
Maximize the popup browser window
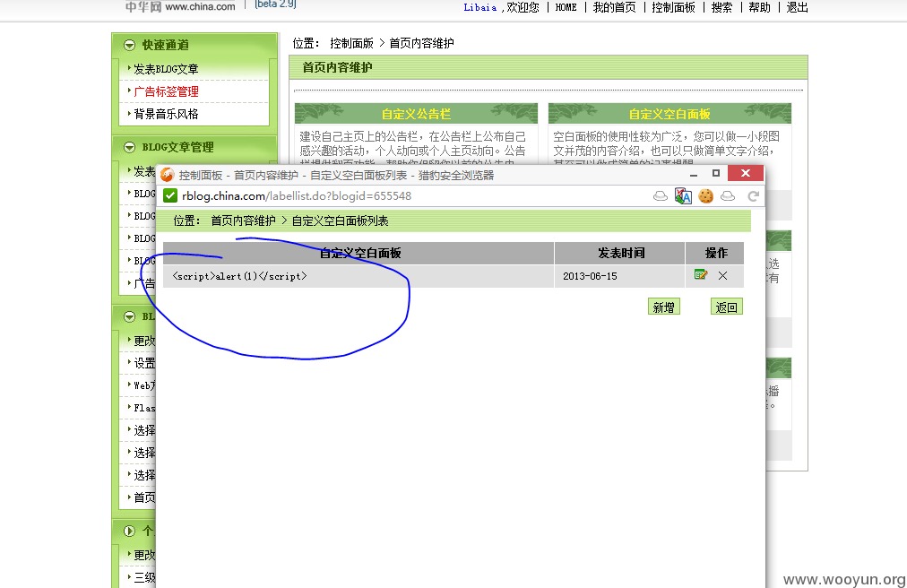tap(716, 173)
